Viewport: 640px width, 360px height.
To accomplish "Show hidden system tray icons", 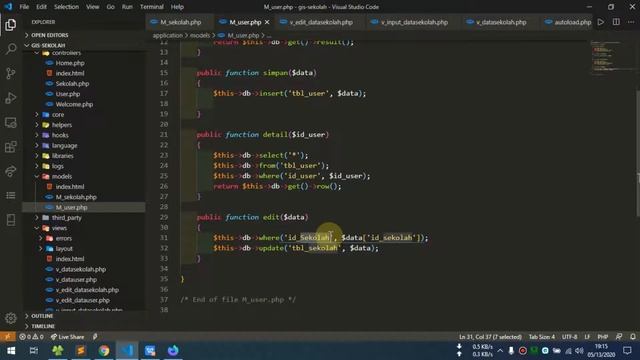I will coord(500,351).
